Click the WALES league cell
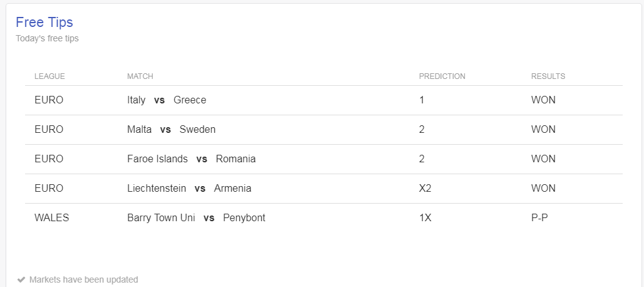The image size is (644, 287). [52, 218]
